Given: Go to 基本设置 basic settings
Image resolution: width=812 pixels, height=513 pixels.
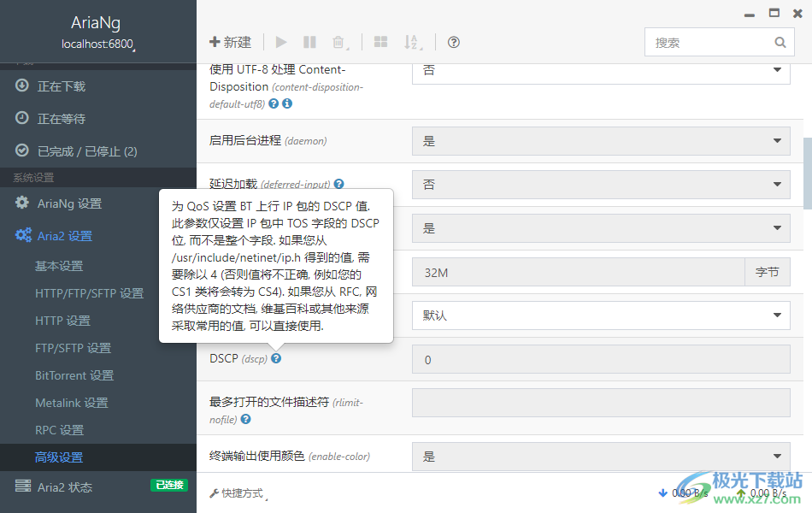Looking at the screenshot, I should 59,266.
